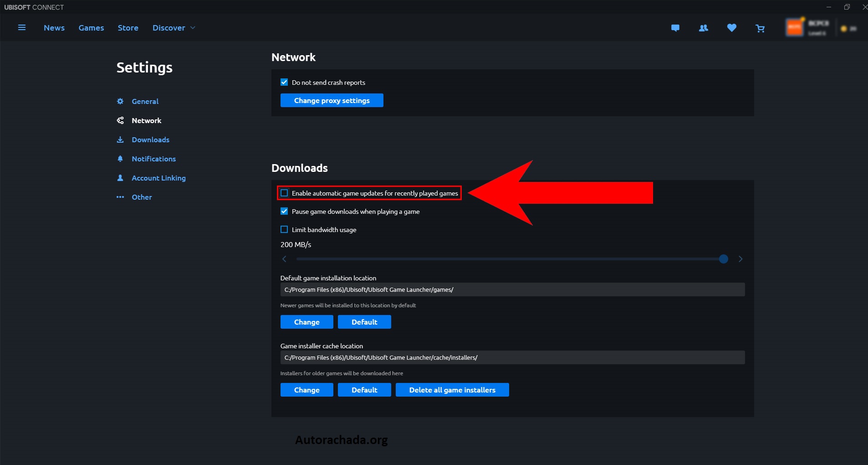Click the Units coin balance
868x465 pixels.
(849, 29)
